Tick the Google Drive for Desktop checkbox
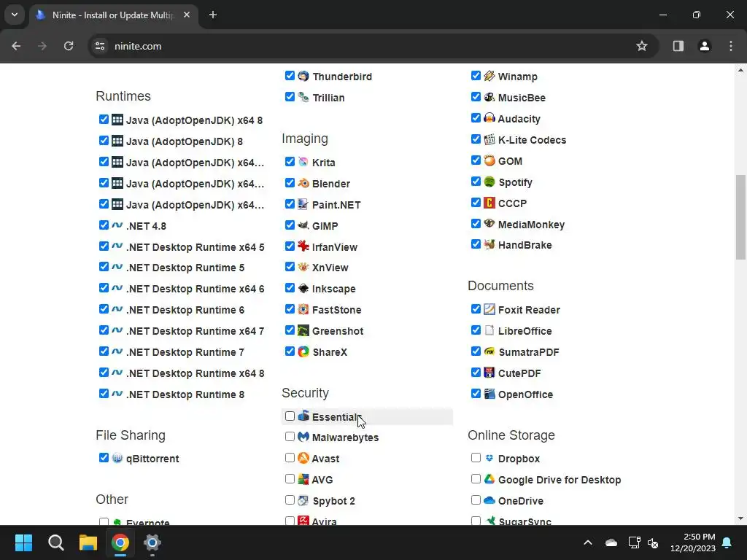 click(x=476, y=478)
